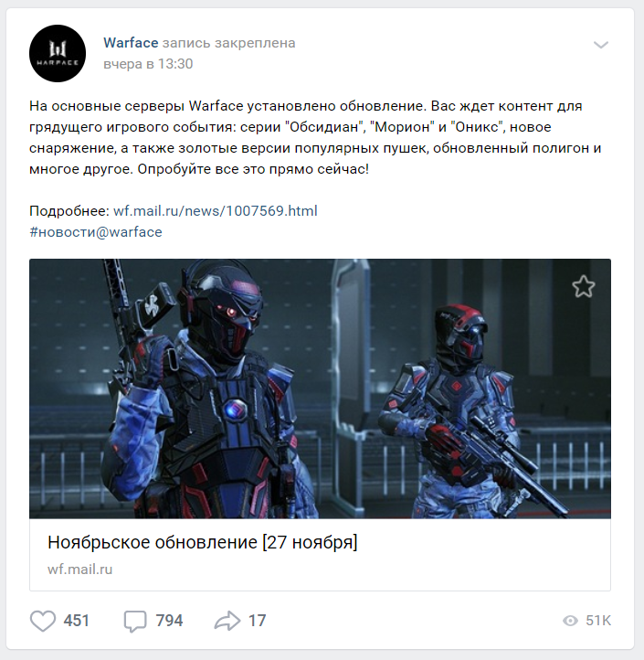The width and height of the screenshot is (644, 660).
Task: Click the 51K views count
Action: [x=598, y=621]
